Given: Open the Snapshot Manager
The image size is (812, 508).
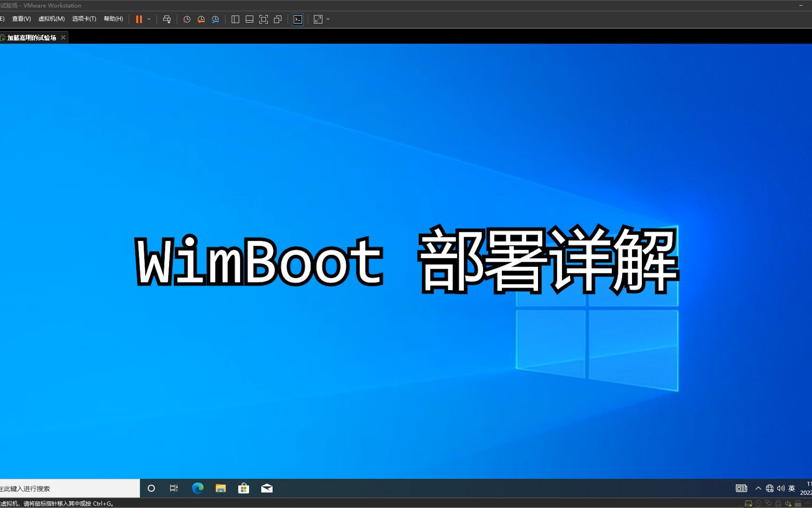Looking at the screenshot, I should pos(215,19).
